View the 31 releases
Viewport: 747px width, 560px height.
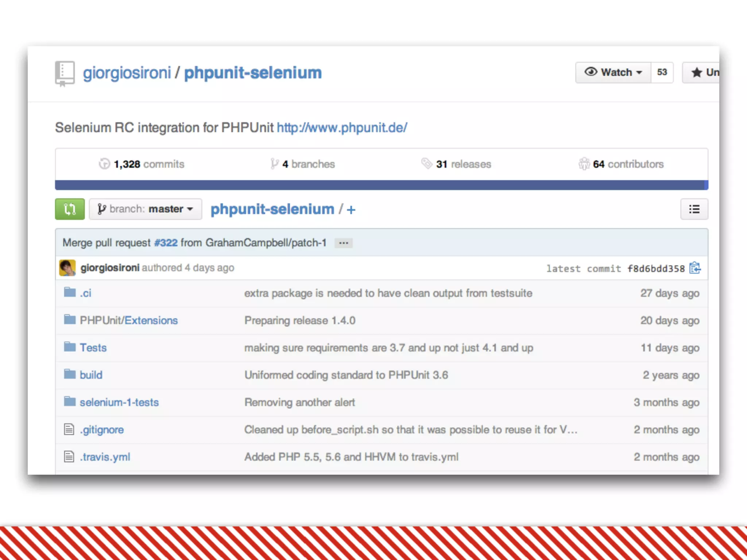click(456, 164)
